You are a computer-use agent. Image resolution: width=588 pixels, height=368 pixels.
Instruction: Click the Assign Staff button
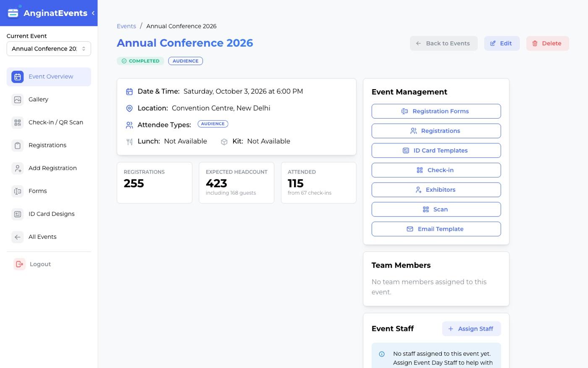[471, 329]
